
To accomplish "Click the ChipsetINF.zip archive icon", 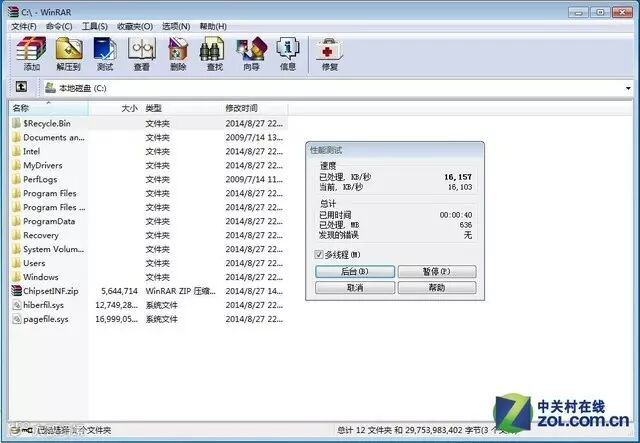I will point(16,291).
